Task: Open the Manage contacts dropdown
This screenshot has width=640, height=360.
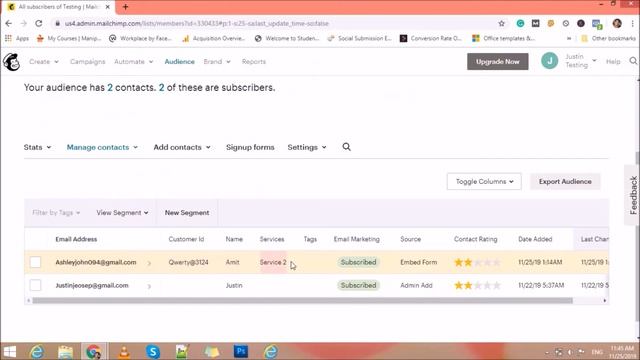Action: [102, 147]
